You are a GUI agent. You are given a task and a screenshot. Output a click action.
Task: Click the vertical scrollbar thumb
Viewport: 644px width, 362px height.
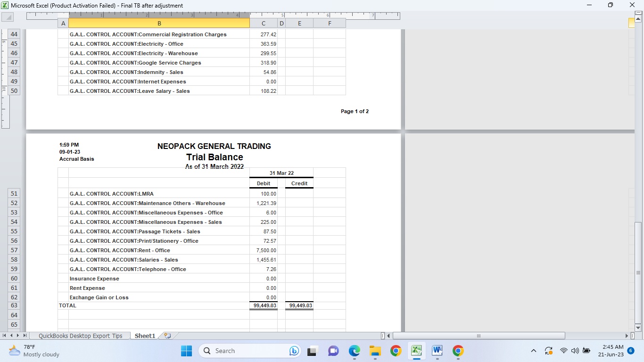[638, 273]
